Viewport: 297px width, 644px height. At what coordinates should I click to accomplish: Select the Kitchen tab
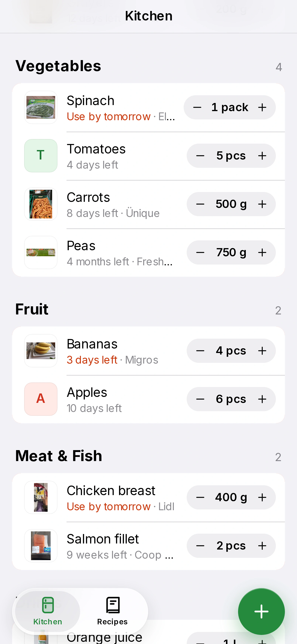point(48,611)
